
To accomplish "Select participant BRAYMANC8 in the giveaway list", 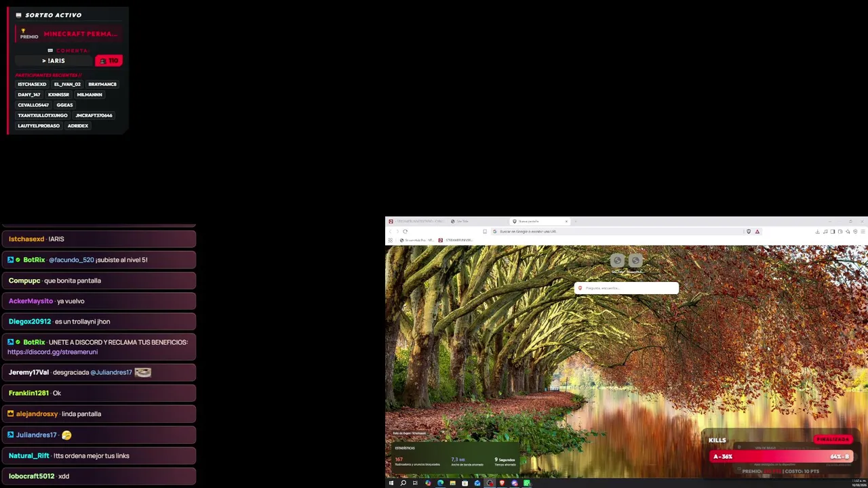I will (102, 84).
